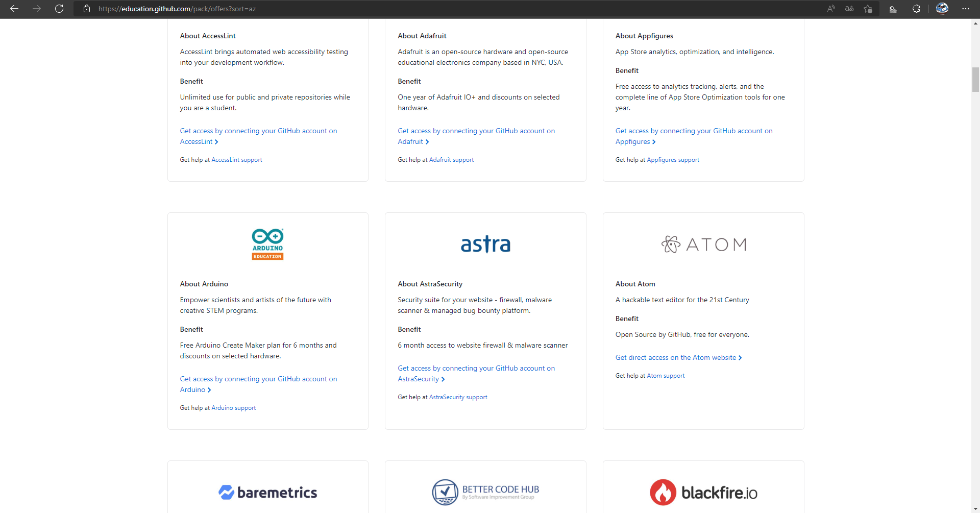Open 'Get access' link for Arduino
Screen dimensions: 980x513
tap(258, 384)
